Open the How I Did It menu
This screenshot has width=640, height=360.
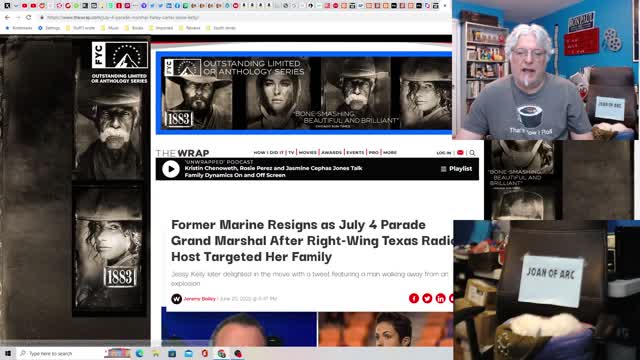coord(269,153)
